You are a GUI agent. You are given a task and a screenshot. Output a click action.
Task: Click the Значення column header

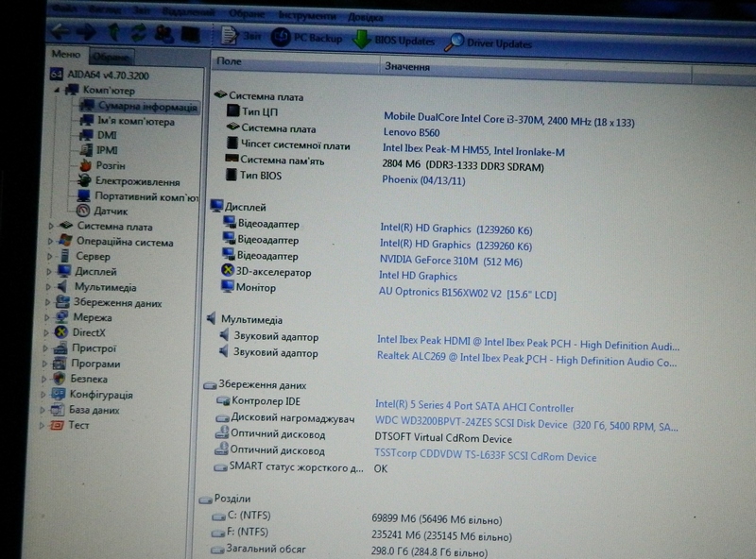pyautogui.click(x=407, y=67)
